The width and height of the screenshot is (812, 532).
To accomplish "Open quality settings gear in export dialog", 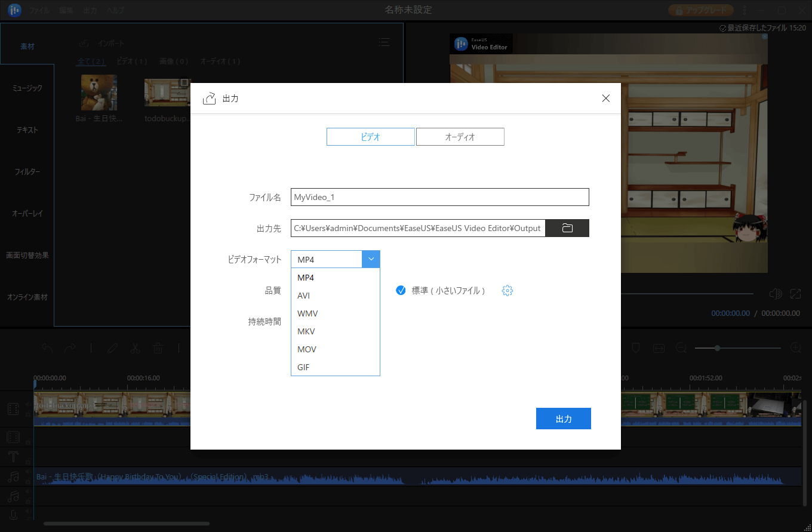I will point(507,291).
